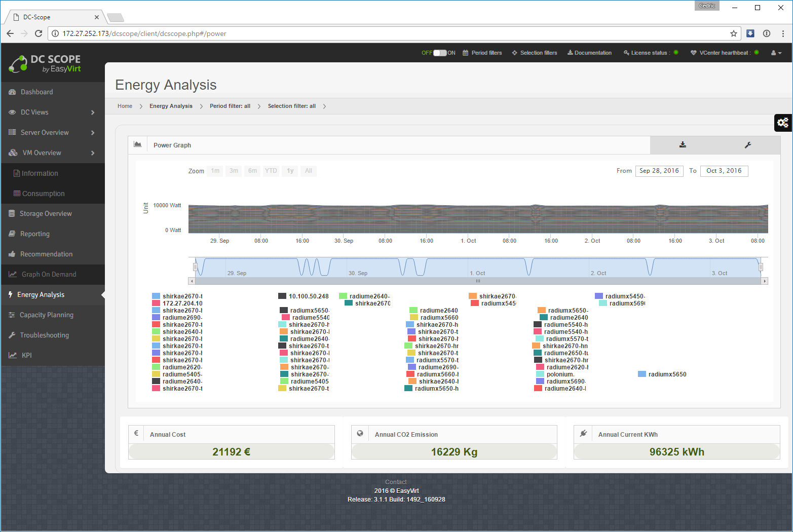Screen dimensions: 793x532
Task: Bookmark this page with the star icon
Action: [733, 33]
